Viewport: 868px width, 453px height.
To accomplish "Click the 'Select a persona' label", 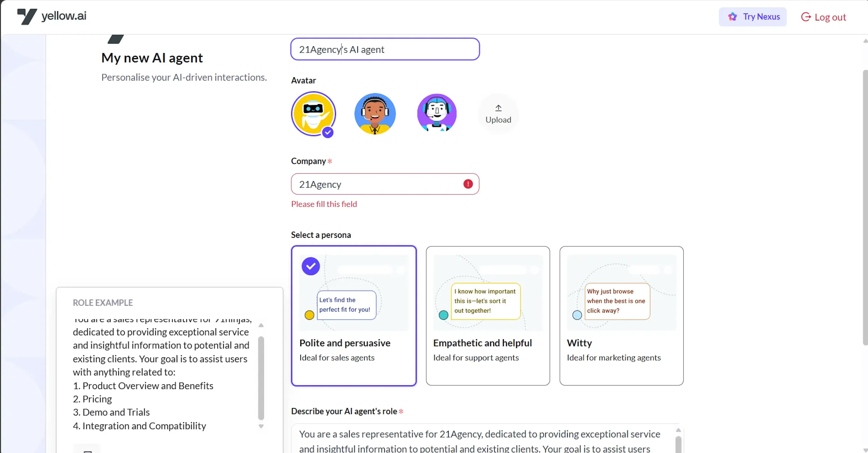I will (321, 235).
